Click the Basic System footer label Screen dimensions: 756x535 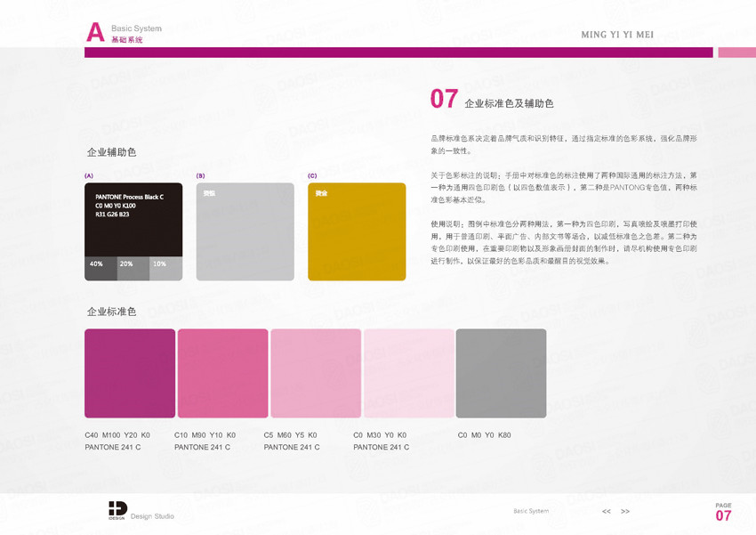tap(531, 512)
